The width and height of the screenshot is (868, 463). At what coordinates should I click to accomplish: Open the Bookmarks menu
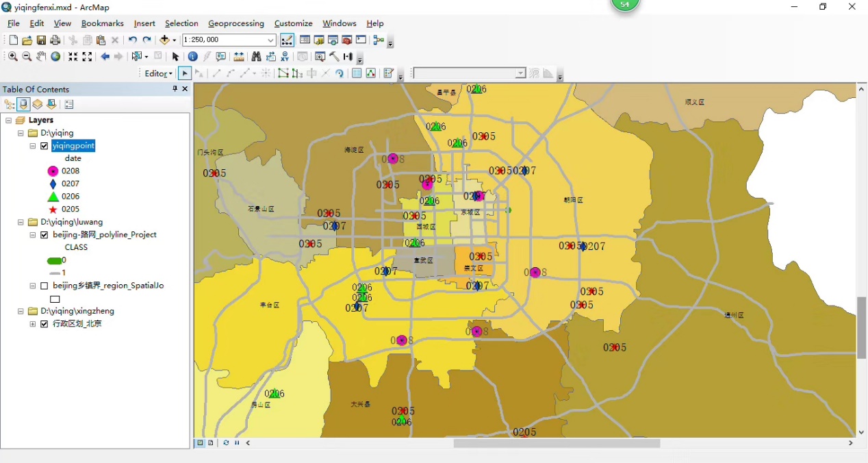click(102, 23)
